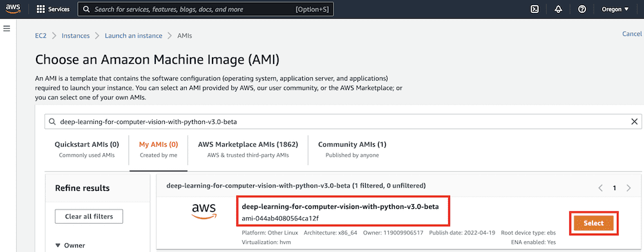The image size is (644, 252).
Task: Open the help question mark icon
Action: click(582, 9)
